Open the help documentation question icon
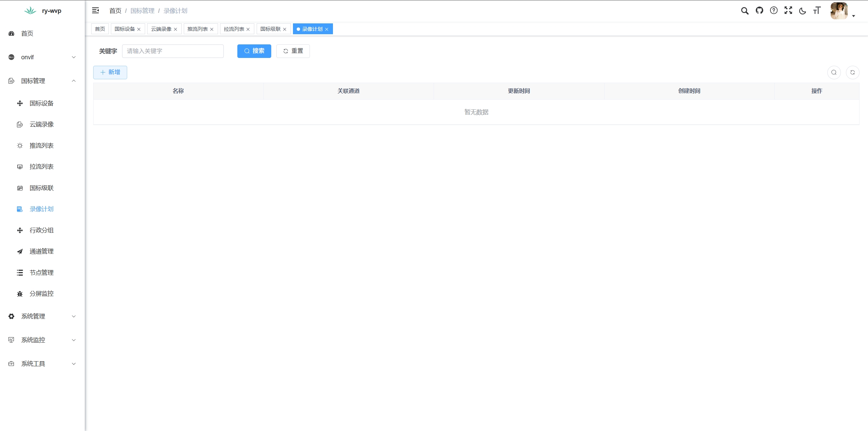868x431 pixels. coord(774,11)
